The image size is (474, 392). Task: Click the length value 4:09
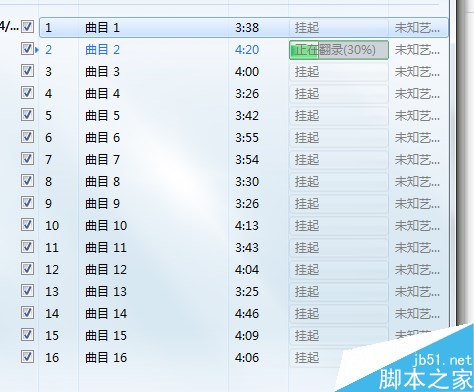click(247, 336)
